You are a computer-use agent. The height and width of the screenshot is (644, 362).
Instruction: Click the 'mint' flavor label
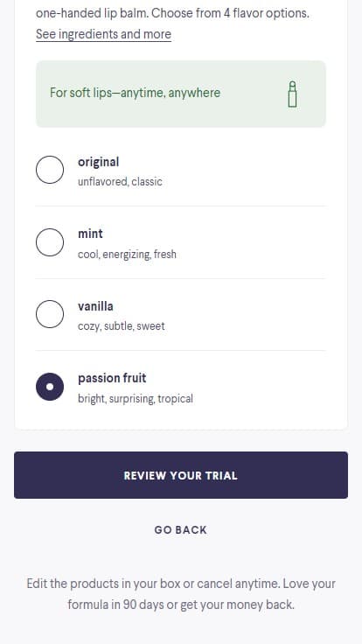90,234
